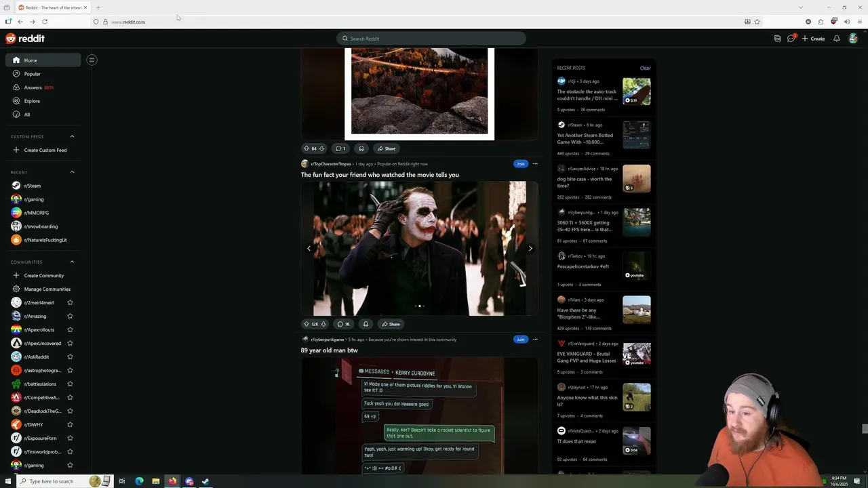868x488 pixels.
Task: Share the Joker movie fun fact post
Action: (x=389, y=324)
